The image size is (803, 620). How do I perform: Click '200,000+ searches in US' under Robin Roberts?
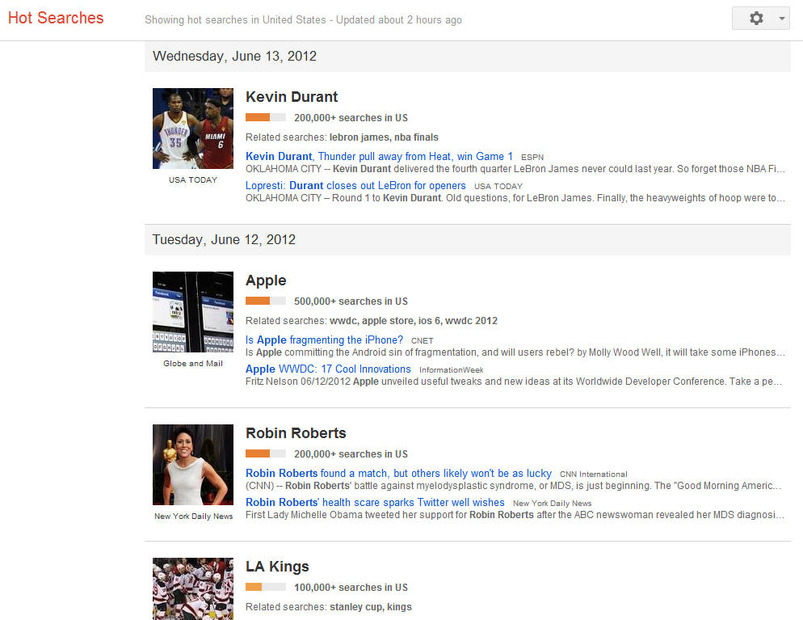[x=351, y=454]
